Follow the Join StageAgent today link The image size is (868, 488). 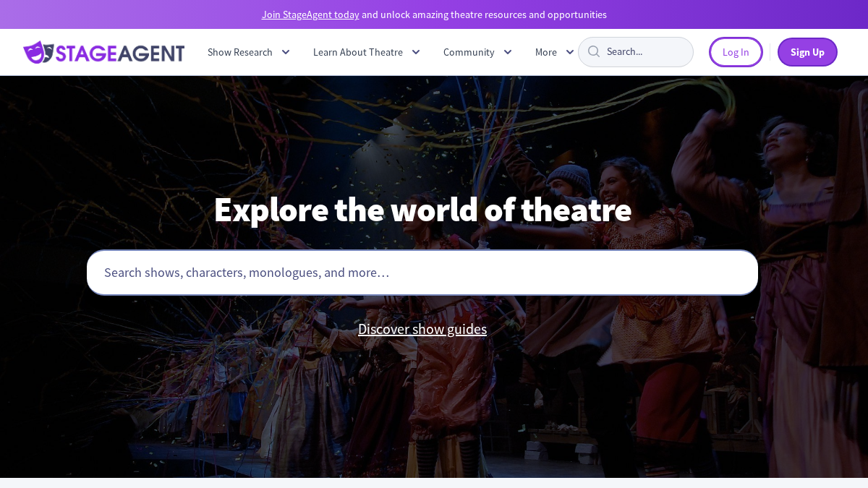[x=310, y=14]
